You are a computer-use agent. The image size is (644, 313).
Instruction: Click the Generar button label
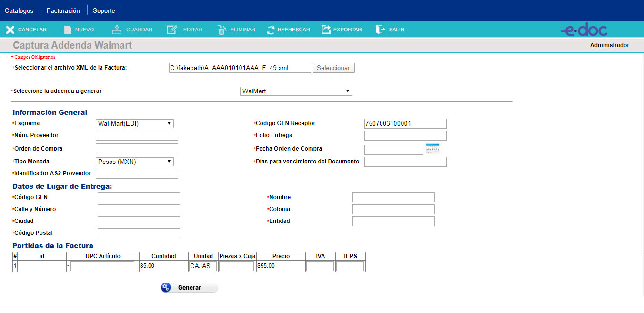point(190,288)
